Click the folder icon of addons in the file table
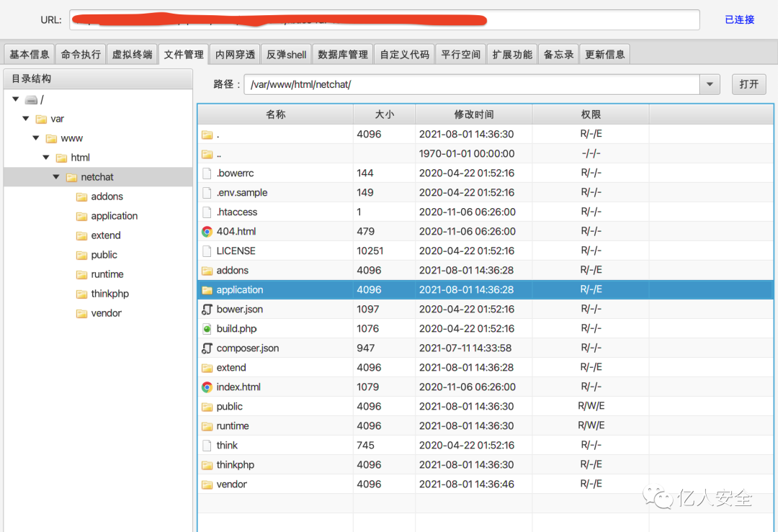Viewport: 778px width, 532px height. tap(207, 271)
